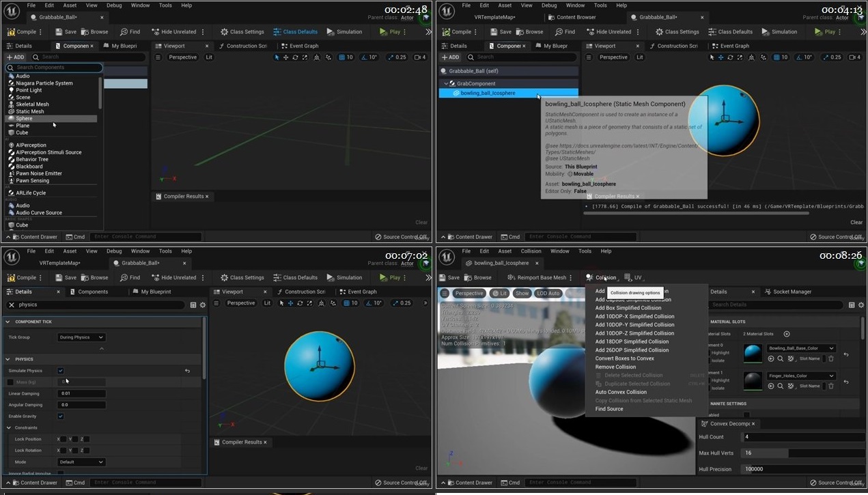Select AIPerception Stimuli Source component
Image resolution: width=868 pixels, height=495 pixels.
(x=48, y=152)
